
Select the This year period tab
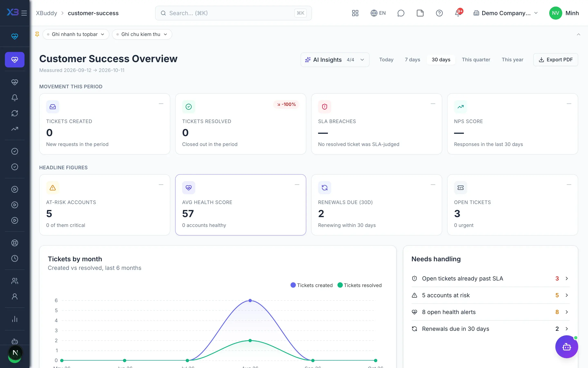pyautogui.click(x=512, y=60)
